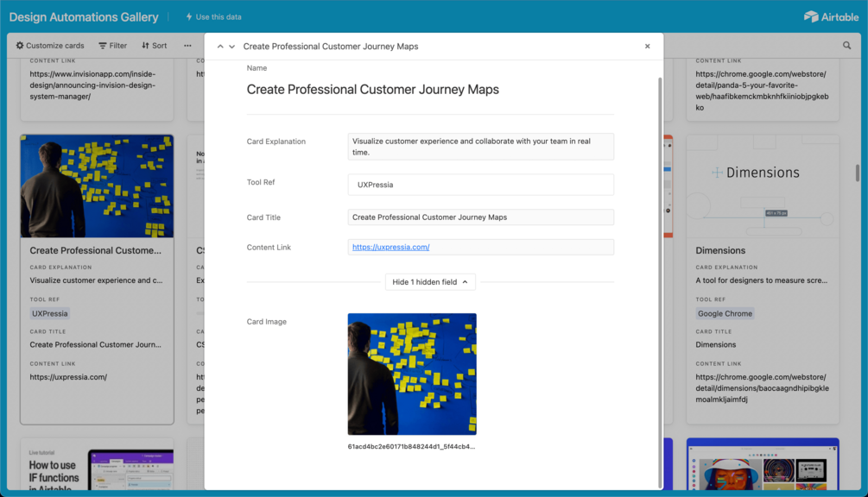Select the UXPressia tag on gallery card
The image size is (868, 497).
(x=50, y=313)
